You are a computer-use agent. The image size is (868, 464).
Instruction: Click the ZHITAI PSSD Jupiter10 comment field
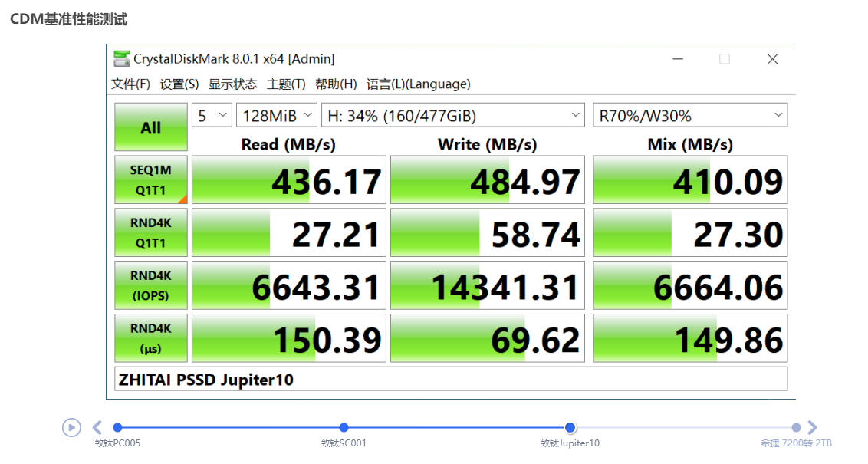451,380
